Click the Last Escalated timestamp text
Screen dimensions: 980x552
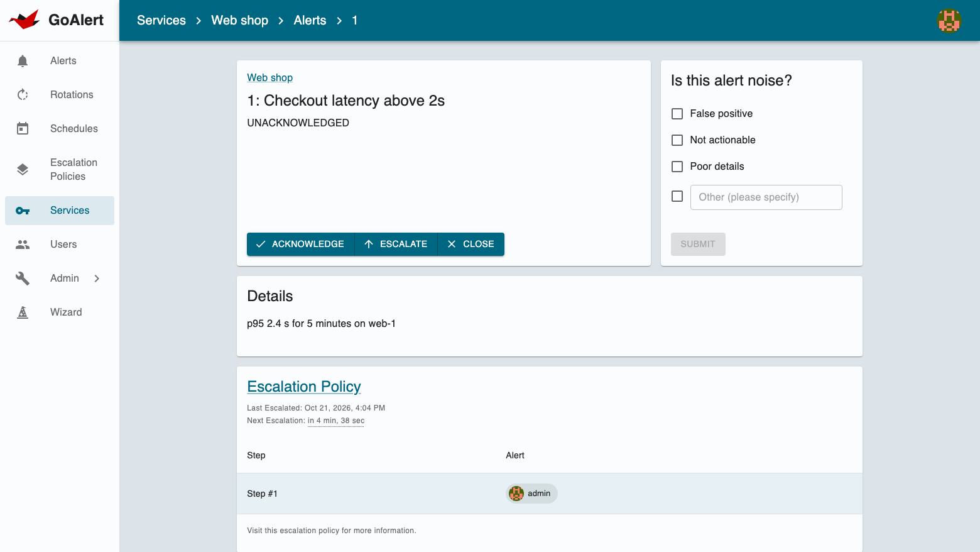click(316, 408)
